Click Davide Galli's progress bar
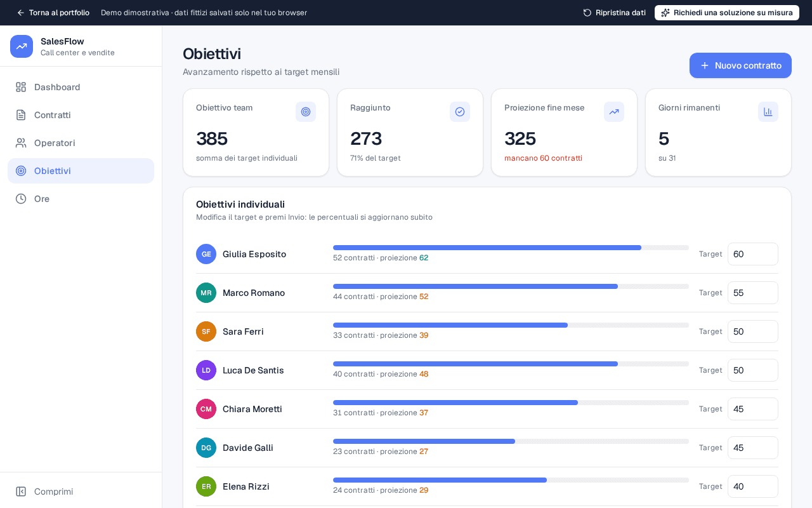812x508 pixels. (x=511, y=441)
